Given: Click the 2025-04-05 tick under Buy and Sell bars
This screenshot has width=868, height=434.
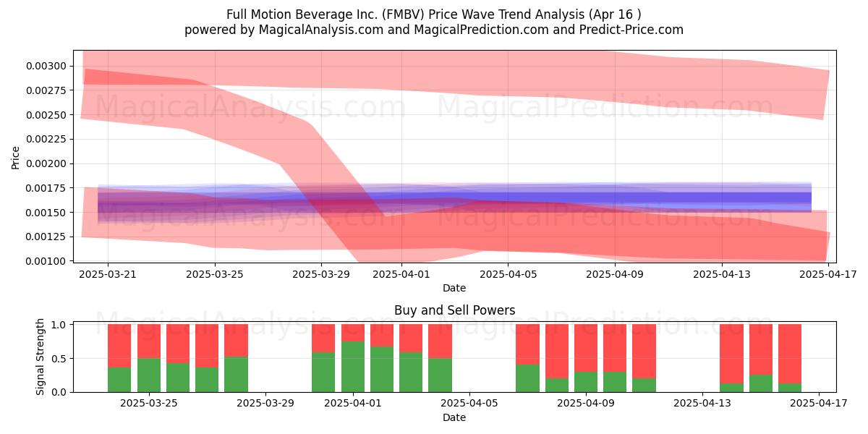Looking at the screenshot, I should [x=469, y=404].
